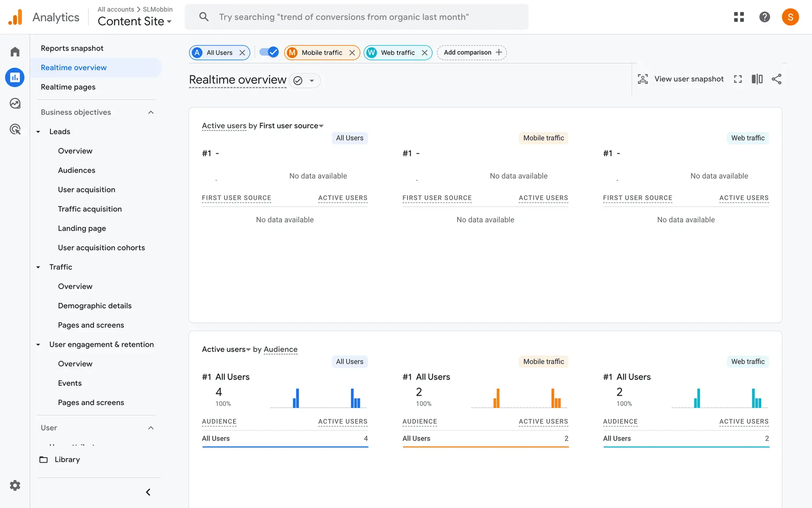Open the Google apps grid

point(739,17)
